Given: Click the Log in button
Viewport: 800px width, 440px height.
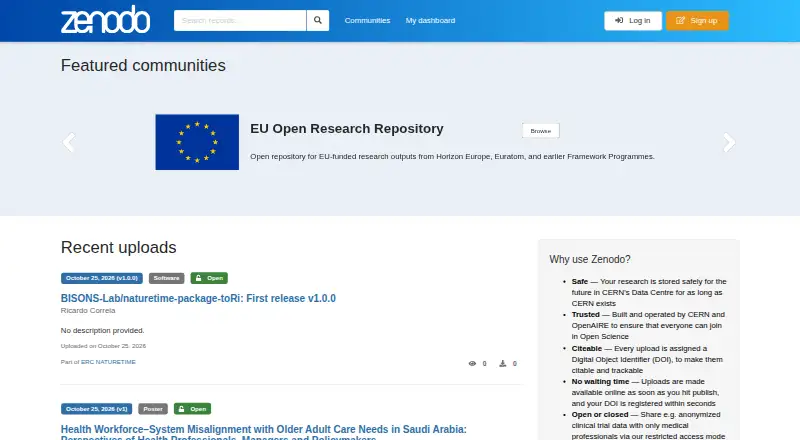Looking at the screenshot, I should tap(633, 20).
